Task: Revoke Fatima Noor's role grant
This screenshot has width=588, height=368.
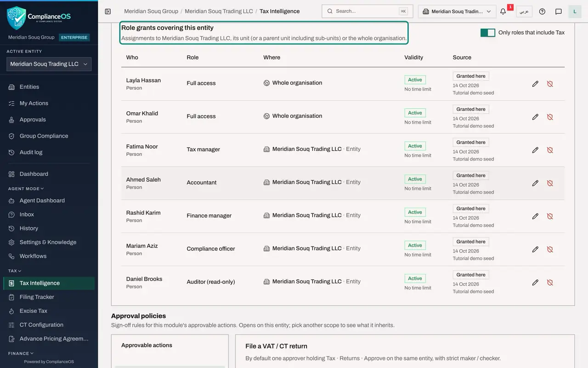Action: 550,150
